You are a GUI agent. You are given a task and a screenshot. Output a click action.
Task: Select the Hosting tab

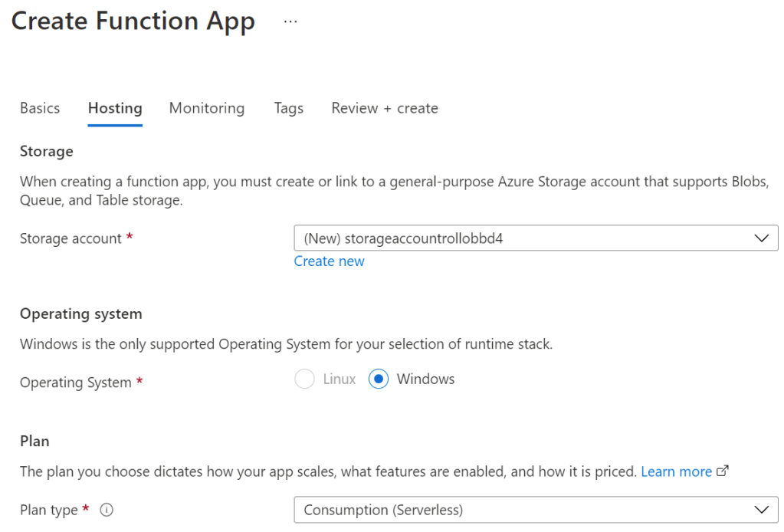click(x=115, y=108)
